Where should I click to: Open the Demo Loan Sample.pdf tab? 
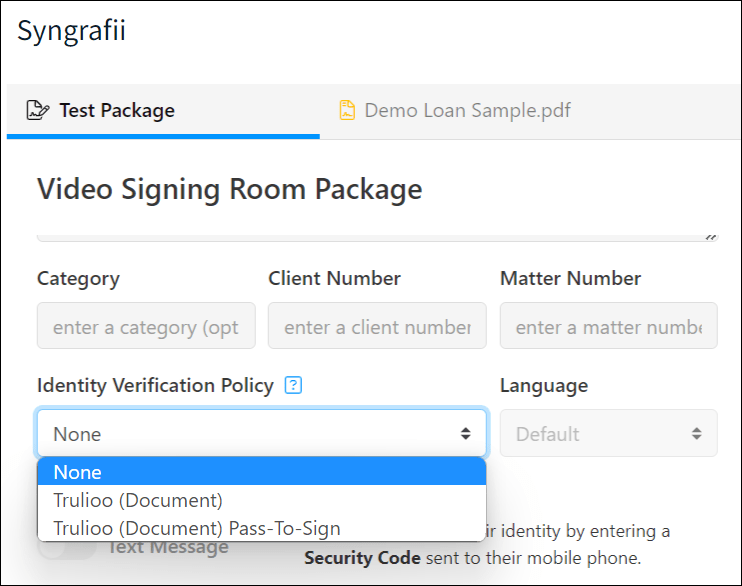coord(467,110)
